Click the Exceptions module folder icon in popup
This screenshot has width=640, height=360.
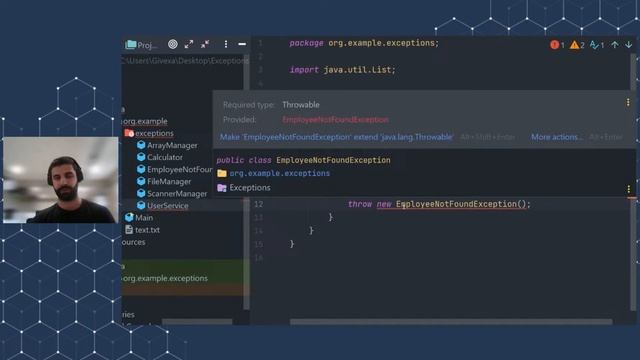pyautogui.click(x=222, y=188)
